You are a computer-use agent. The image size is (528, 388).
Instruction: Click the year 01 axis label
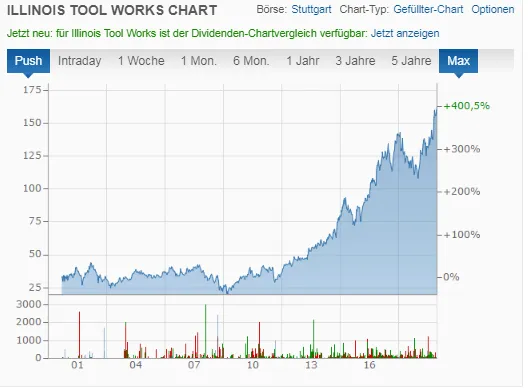point(77,365)
